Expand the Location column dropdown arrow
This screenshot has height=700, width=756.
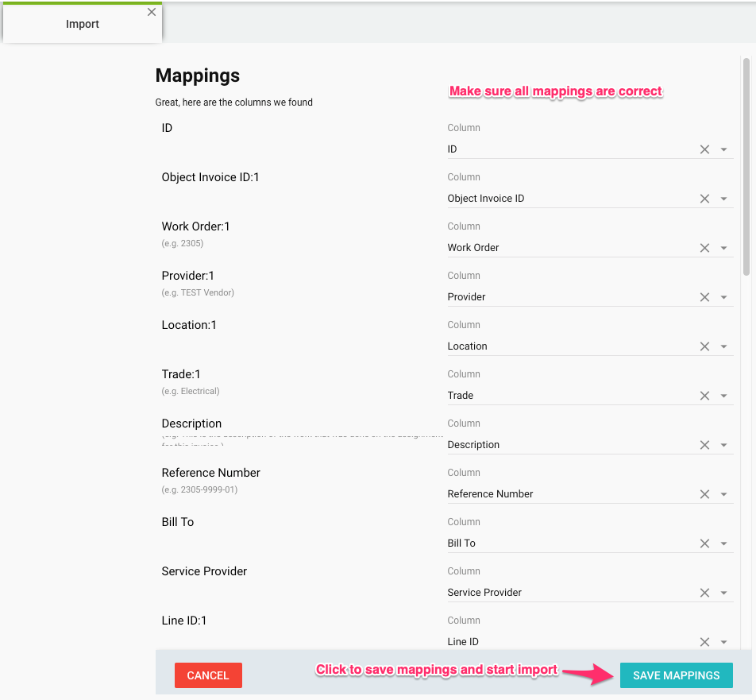click(723, 346)
